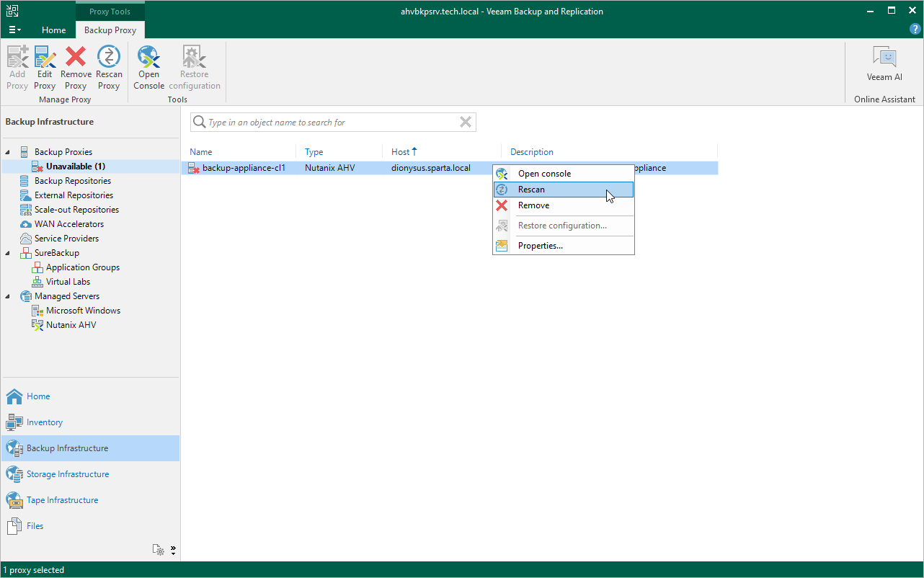Sort by the Type column header
This screenshot has width=924, height=578.
(314, 152)
